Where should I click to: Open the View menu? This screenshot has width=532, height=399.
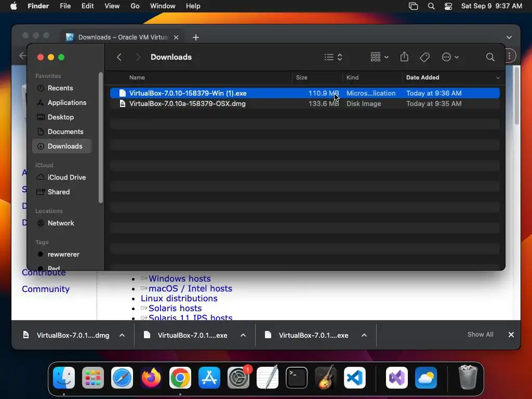pos(112,6)
